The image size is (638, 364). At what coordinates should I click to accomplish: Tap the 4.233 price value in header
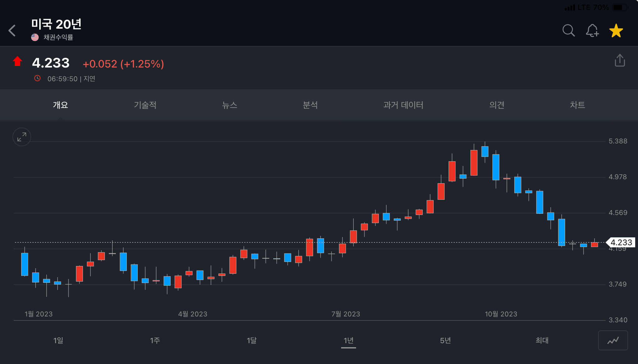click(x=51, y=63)
